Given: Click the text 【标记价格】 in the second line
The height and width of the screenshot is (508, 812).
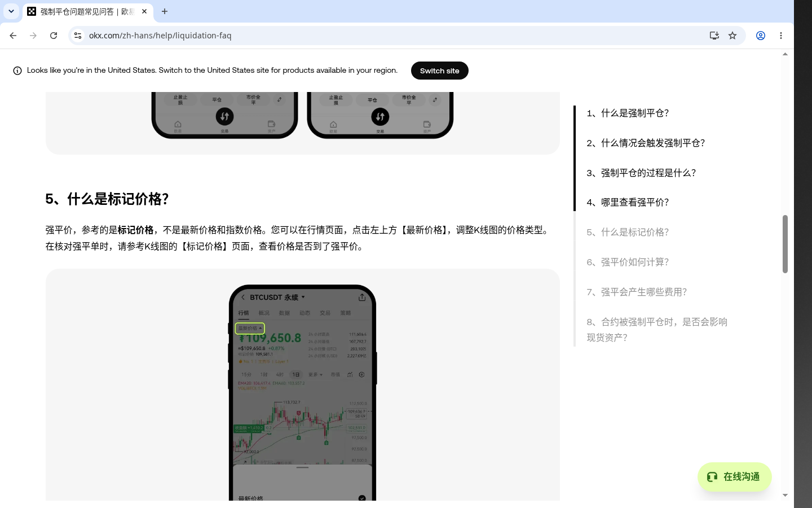Looking at the screenshot, I should click(204, 246).
